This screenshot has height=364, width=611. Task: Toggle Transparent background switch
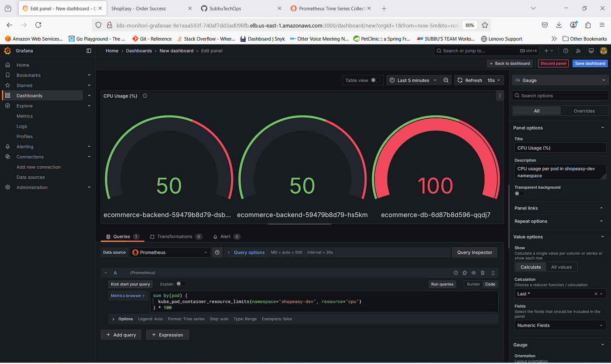coord(519,193)
